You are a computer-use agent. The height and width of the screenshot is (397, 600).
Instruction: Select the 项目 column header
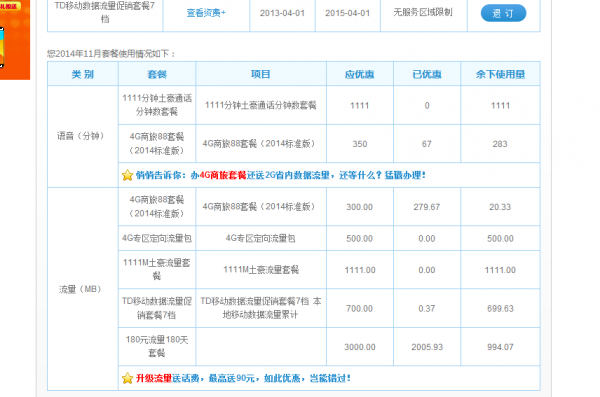(261, 74)
